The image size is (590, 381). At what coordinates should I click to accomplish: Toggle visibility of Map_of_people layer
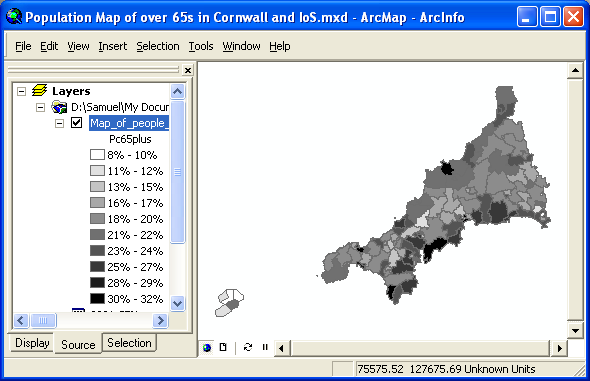pos(76,123)
